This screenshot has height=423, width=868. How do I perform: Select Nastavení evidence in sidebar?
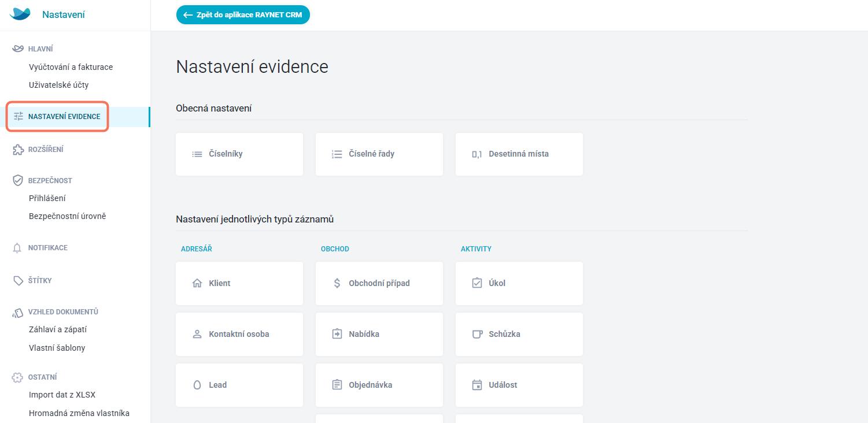tap(75, 117)
